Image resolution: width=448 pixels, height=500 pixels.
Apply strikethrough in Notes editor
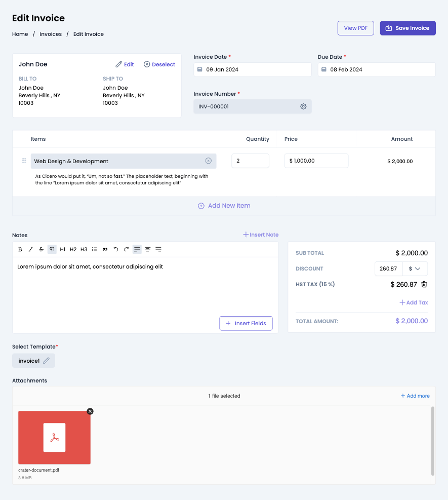[41, 249]
